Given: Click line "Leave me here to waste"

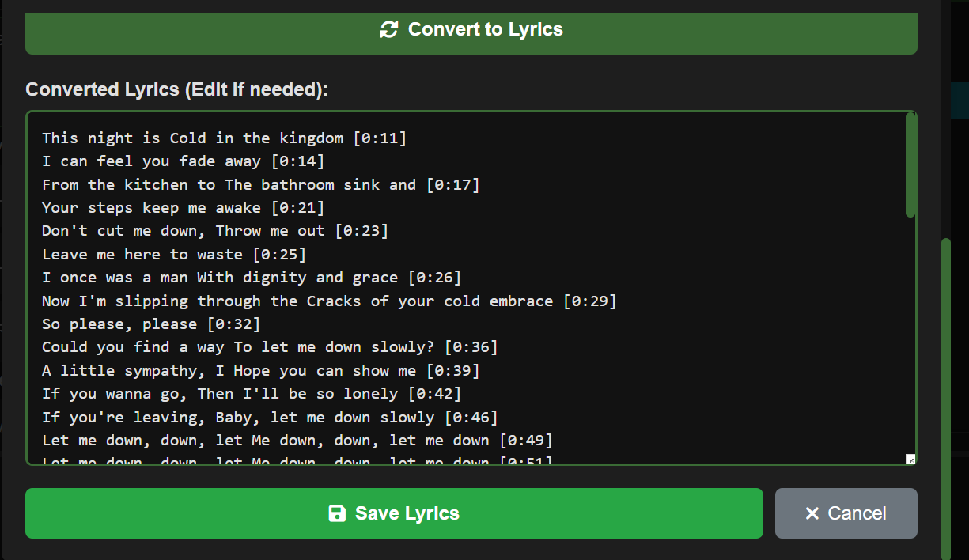Looking at the screenshot, I should pyautogui.click(x=174, y=255).
